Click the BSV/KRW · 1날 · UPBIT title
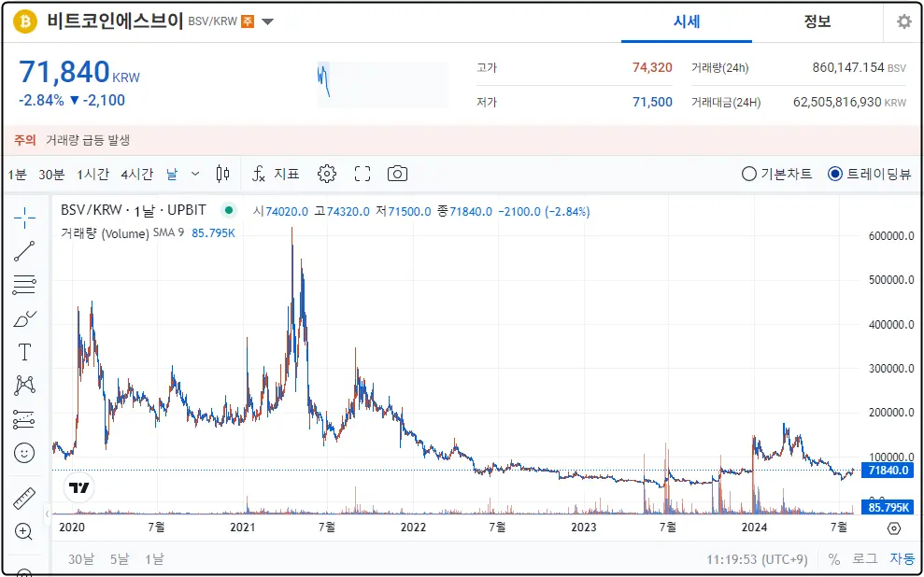924x577 pixels. pos(134,210)
